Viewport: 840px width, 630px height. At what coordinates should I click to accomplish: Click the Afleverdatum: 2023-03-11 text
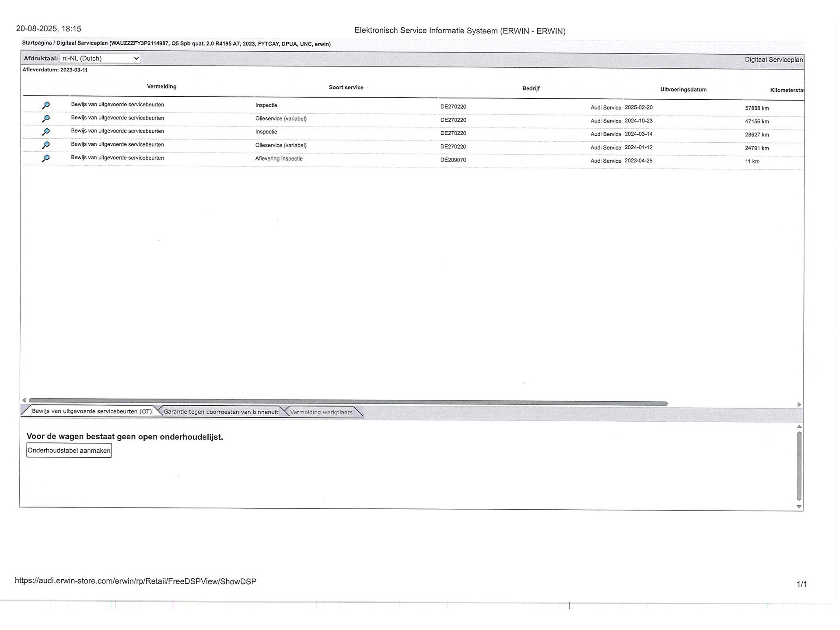tap(55, 70)
